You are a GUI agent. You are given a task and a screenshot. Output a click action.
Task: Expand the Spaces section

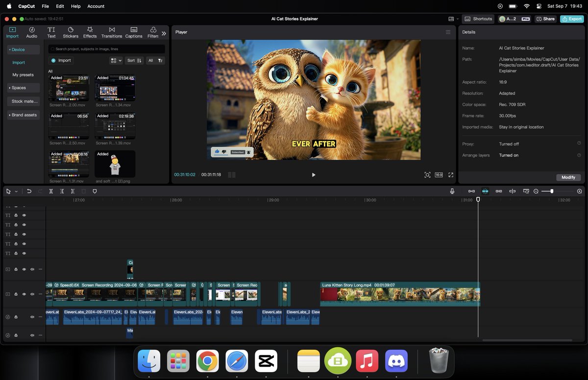[23, 88]
